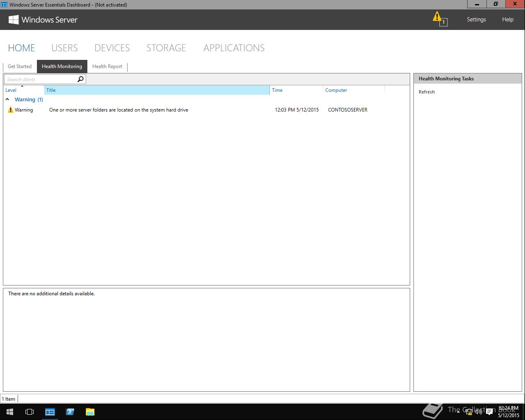The height and width of the screenshot is (420, 525).
Task: Click the warning triangle icon in alert row
Action: pyautogui.click(x=11, y=110)
